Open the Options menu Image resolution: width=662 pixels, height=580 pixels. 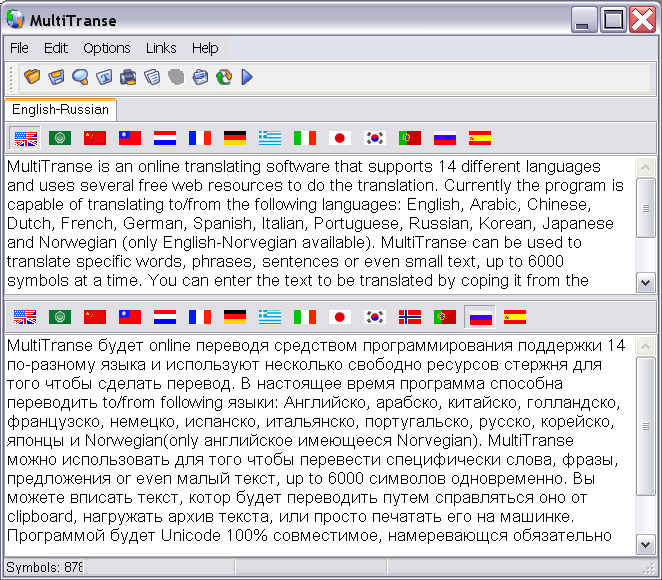(107, 48)
